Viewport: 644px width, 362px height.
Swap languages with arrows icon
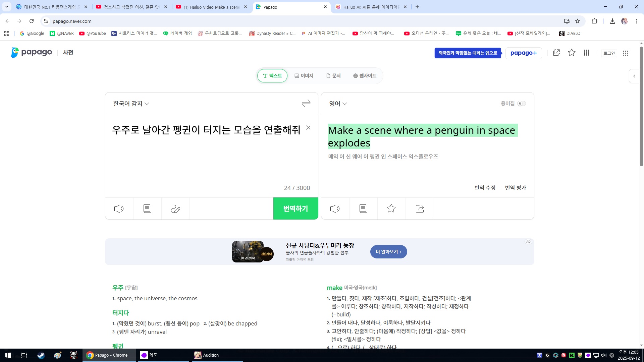306,103
